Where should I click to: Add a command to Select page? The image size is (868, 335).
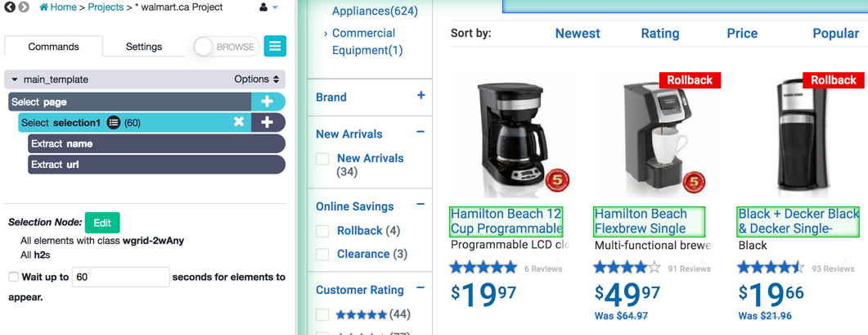tap(267, 102)
